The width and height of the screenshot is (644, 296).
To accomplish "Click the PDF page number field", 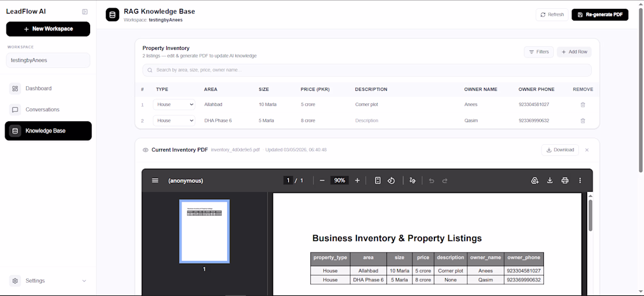I will (x=288, y=181).
